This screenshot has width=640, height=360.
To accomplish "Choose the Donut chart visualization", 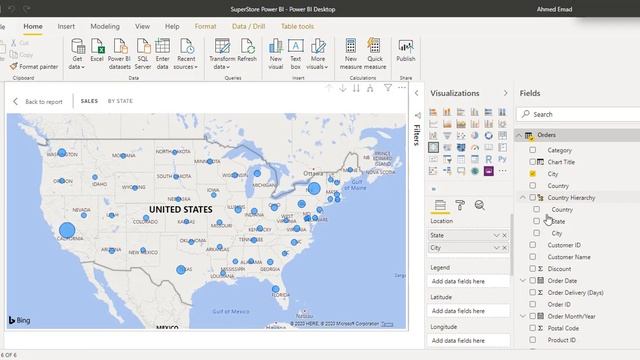I will pyautogui.click(x=489, y=136).
